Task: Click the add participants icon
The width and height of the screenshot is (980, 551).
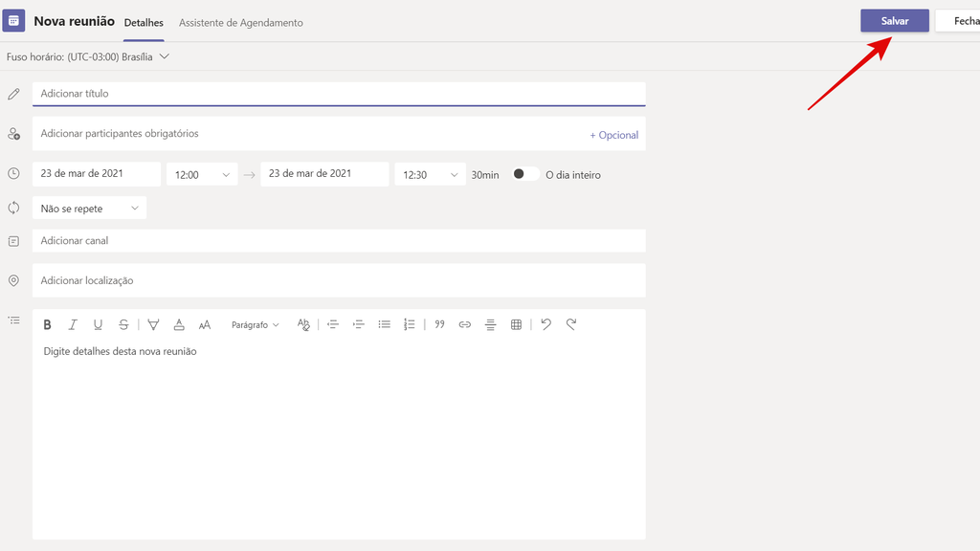Action: [x=13, y=134]
